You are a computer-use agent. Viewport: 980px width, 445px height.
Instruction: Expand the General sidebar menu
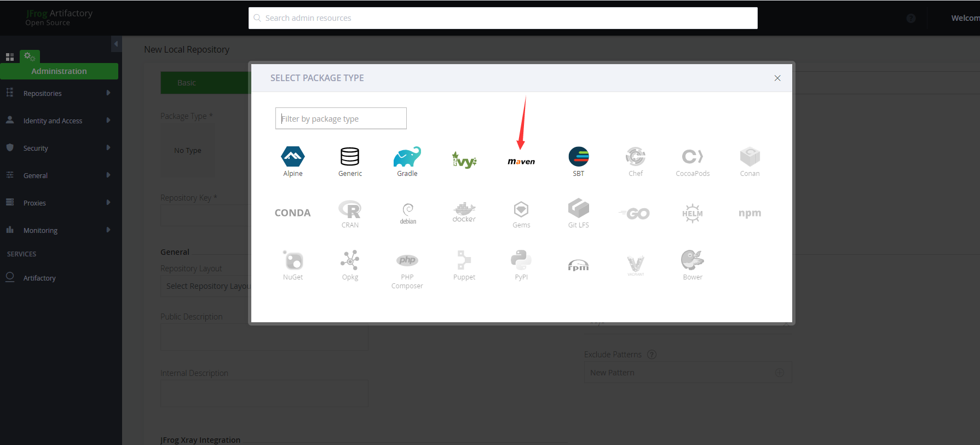coord(59,175)
